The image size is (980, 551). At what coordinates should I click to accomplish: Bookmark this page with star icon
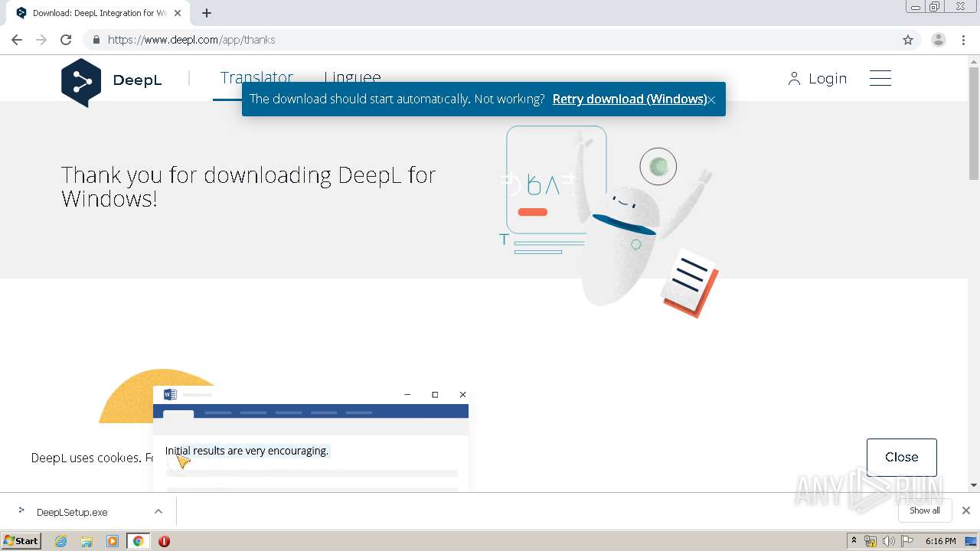point(908,40)
